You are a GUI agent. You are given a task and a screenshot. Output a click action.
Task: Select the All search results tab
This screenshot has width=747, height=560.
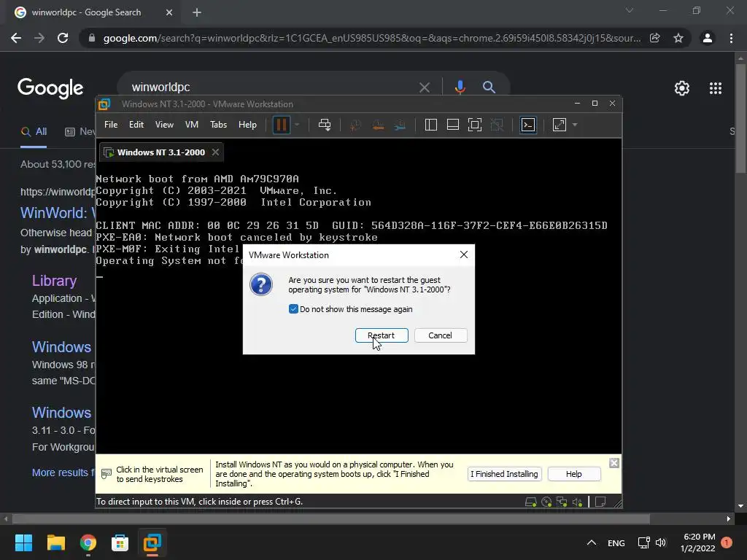(34, 131)
